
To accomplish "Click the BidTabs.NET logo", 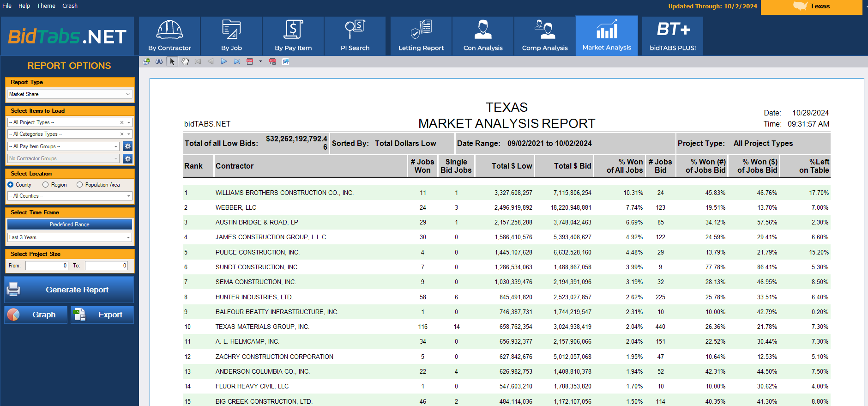I will click(x=67, y=36).
